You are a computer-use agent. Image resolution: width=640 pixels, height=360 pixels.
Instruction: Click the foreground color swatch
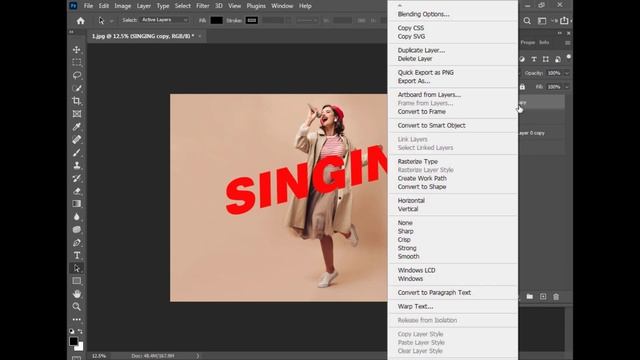[x=73, y=341]
